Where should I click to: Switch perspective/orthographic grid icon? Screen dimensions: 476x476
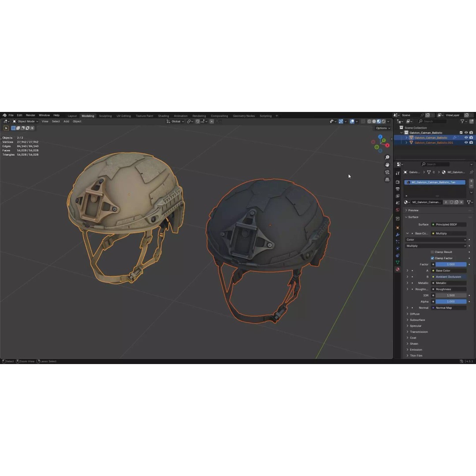pos(387,179)
